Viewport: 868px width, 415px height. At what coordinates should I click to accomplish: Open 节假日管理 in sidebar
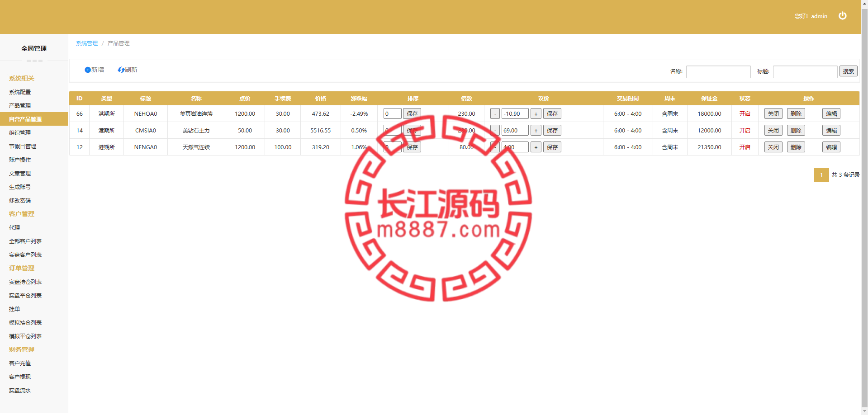click(23, 146)
